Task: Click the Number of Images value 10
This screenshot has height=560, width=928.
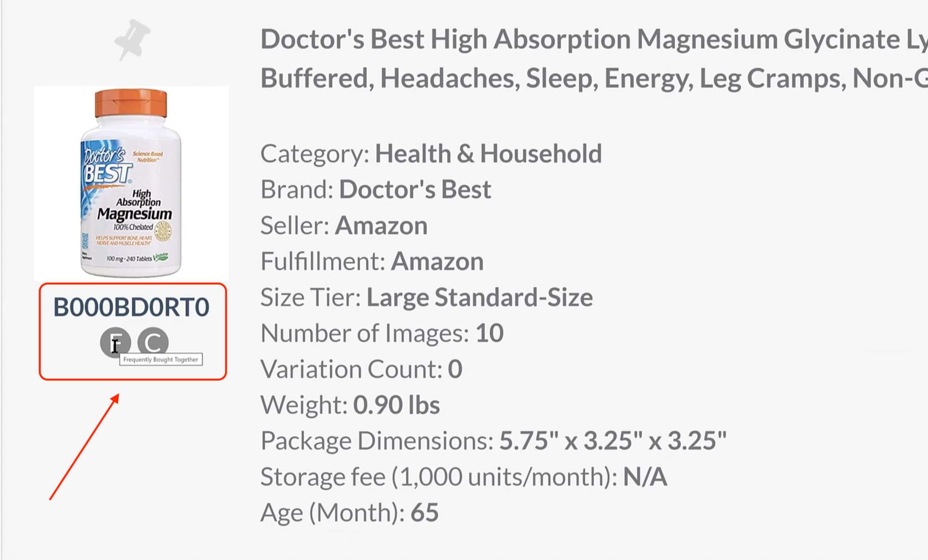Action: (x=489, y=333)
